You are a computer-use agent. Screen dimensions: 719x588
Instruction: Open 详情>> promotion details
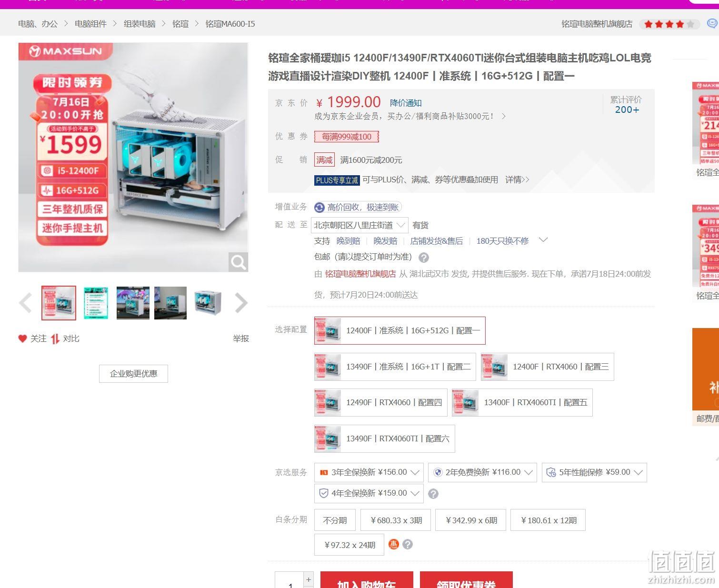pyautogui.click(x=517, y=179)
